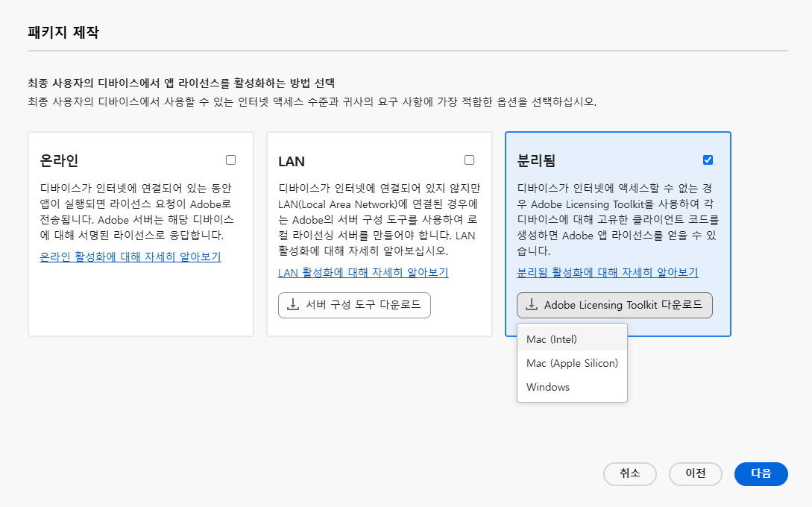Toggle Adobe Licensing Toolkit 다운로드 dropdown

click(614, 305)
